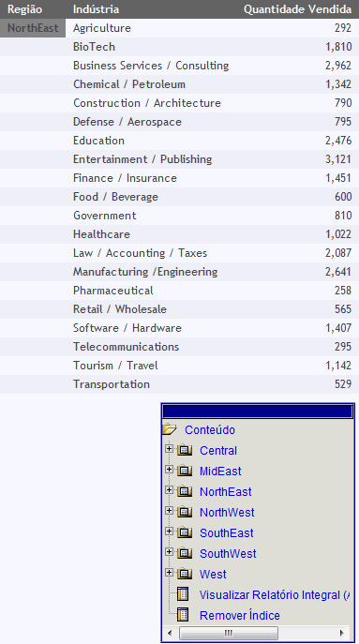Viewport: 359px width, 644px height.
Task: Click the 529 quantity value
Action: [343, 384]
